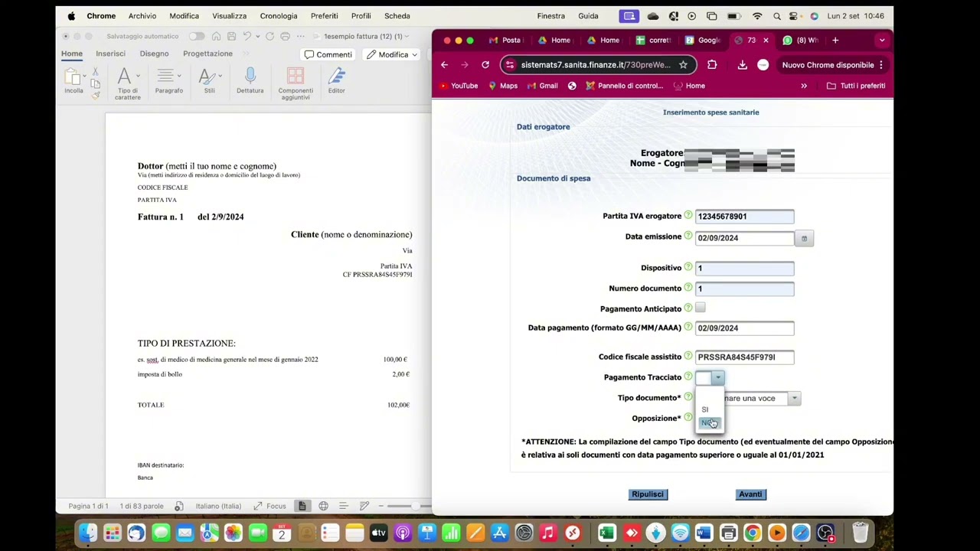Go back in Chrome

pos(444,65)
